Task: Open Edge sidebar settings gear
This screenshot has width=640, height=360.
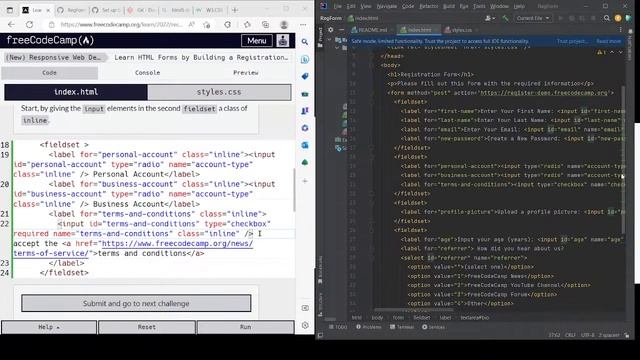Action: tap(305, 325)
